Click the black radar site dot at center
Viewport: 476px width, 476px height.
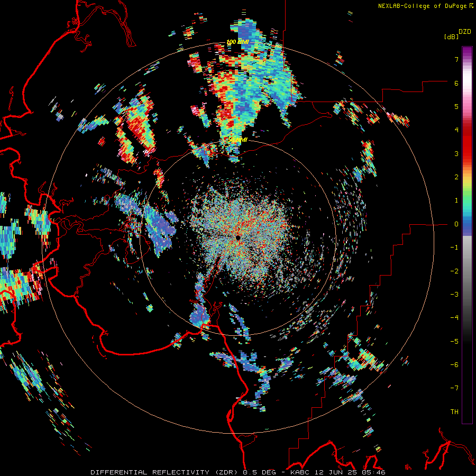(238, 237)
